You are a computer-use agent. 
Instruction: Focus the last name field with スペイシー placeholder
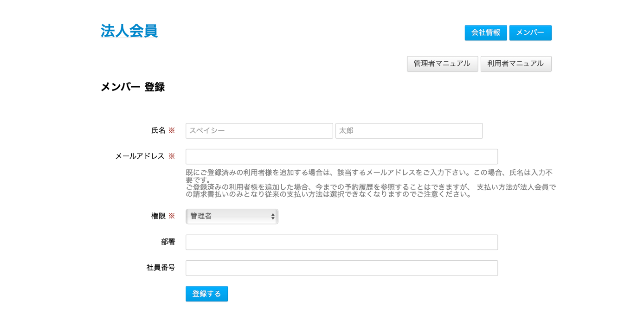(259, 131)
